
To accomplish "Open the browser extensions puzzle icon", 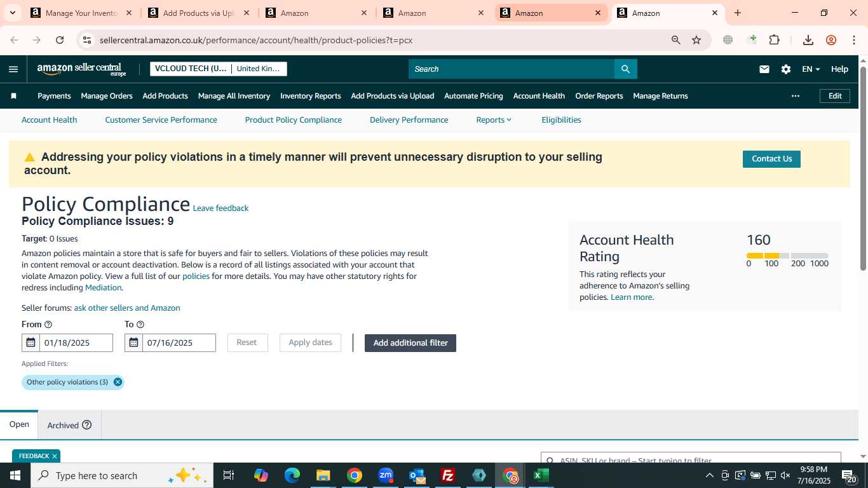I will [774, 40].
